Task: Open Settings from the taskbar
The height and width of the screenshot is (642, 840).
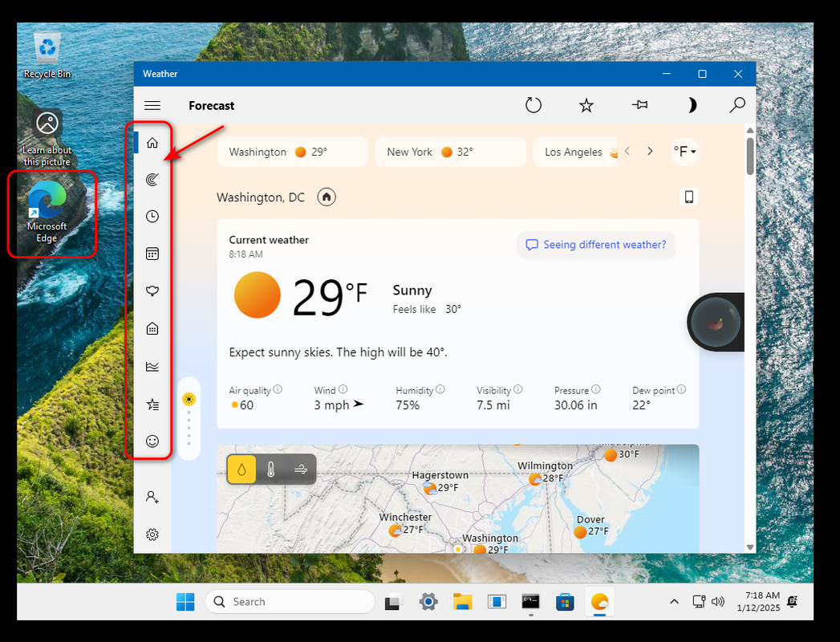Action: [428, 602]
